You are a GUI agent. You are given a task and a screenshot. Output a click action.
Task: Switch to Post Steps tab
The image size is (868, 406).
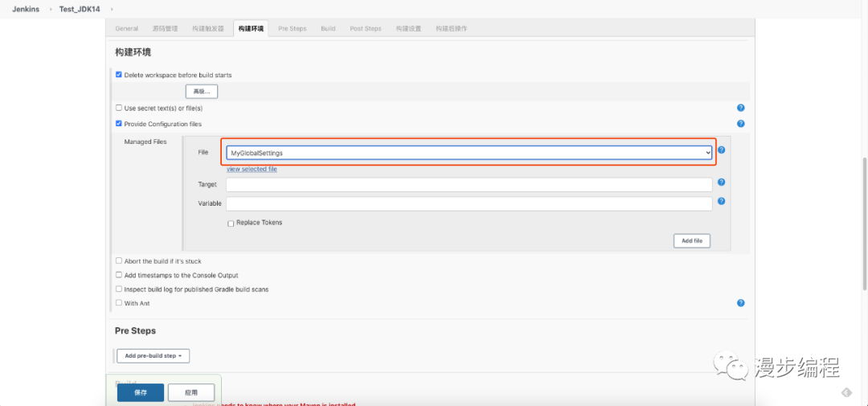click(366, 28)
